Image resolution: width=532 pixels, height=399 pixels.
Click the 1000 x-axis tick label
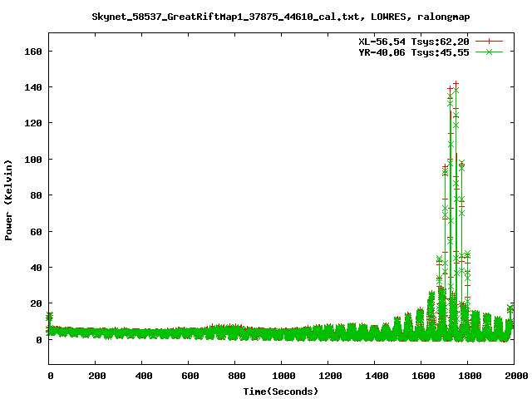coord(283,376)
